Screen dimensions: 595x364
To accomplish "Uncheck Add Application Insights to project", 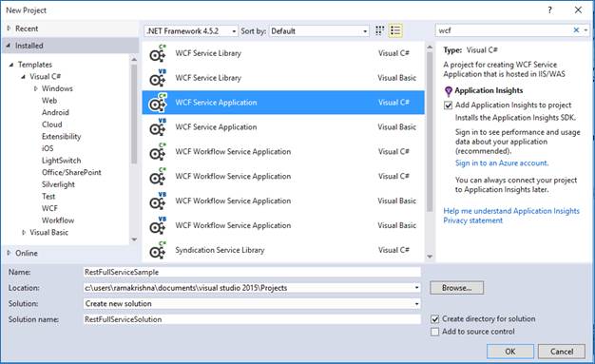I will (448, 105).
